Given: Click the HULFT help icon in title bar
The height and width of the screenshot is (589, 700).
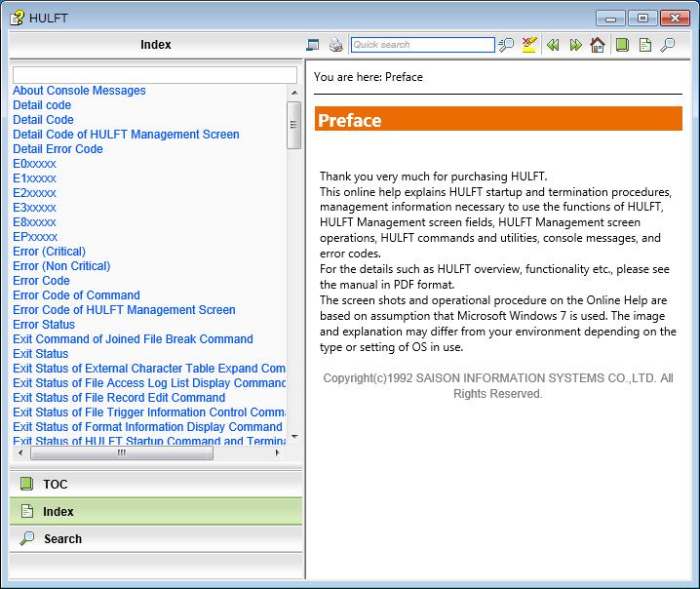Looking at the screenshot, I should click(18, 18).
